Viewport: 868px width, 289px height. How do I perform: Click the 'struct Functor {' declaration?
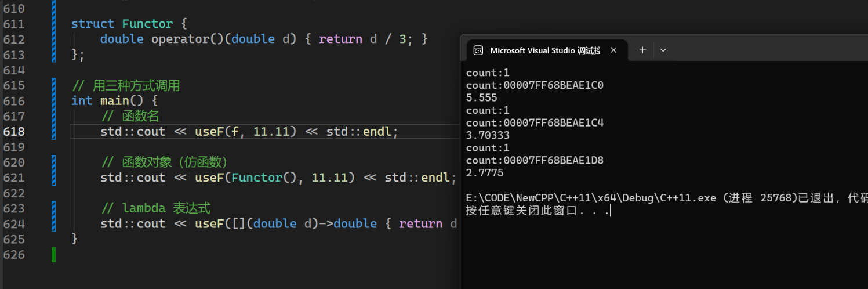coord(129,24)
